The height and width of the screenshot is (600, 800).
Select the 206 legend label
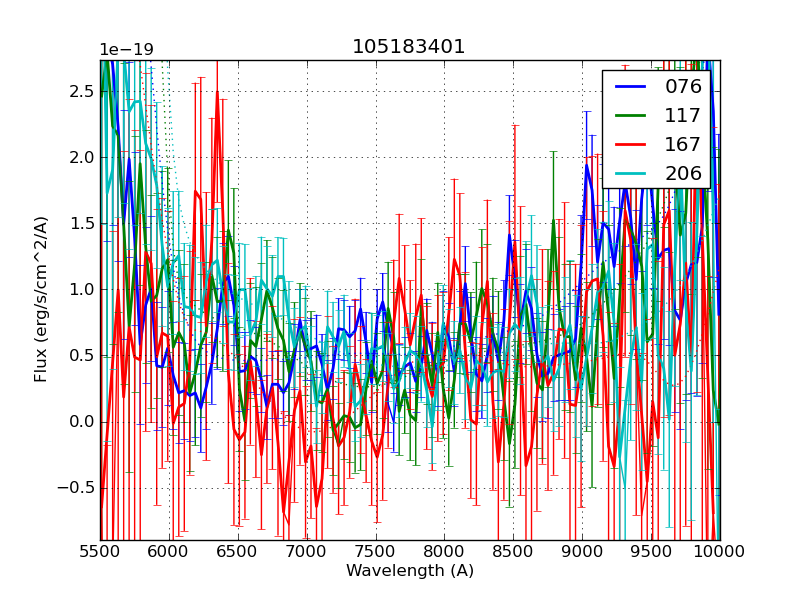click(683, 174)
